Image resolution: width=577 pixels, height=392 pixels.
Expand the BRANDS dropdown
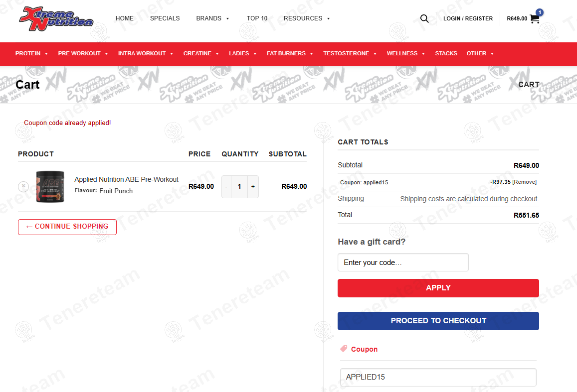coord(212,18)
